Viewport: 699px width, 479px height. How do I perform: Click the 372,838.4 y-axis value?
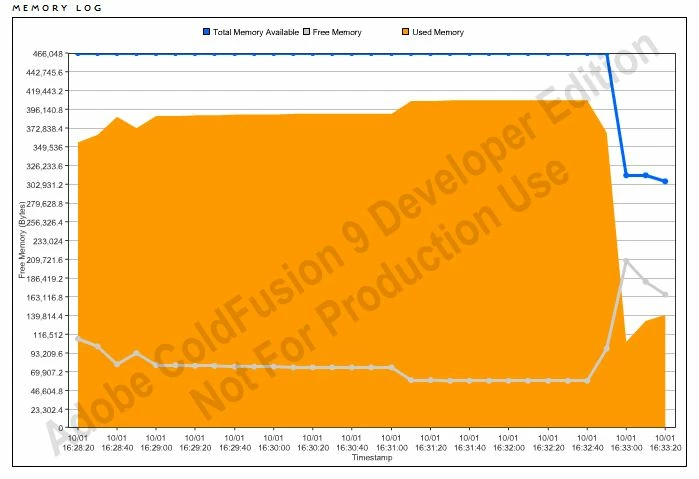tap(44, 128)
